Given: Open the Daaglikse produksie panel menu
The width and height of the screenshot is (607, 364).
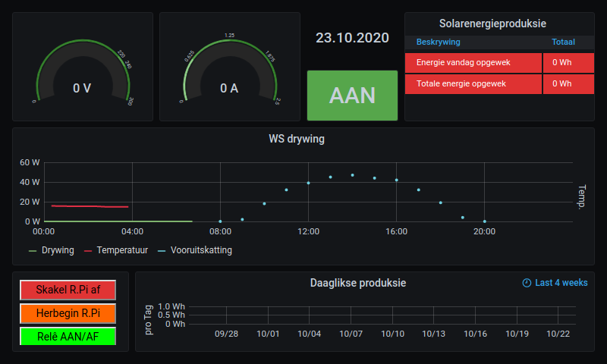Looking at the screenshot, I should click(x=358, y=283).
